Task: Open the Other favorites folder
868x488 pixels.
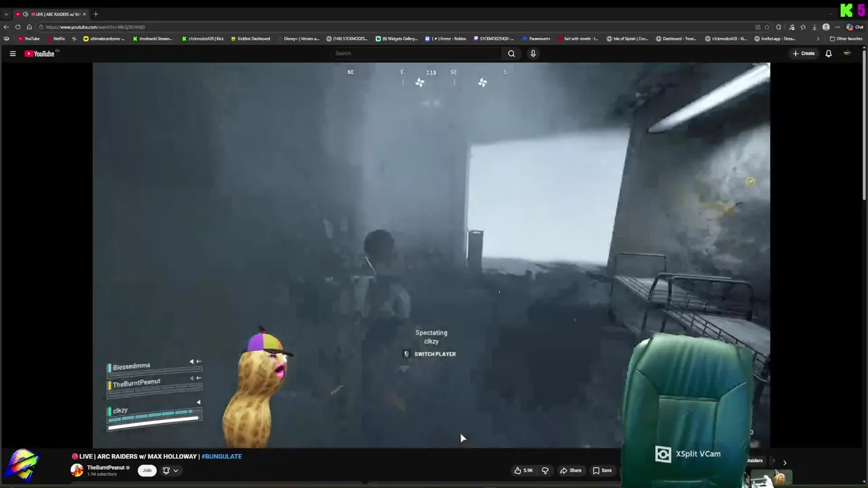Action: (846, 39)
